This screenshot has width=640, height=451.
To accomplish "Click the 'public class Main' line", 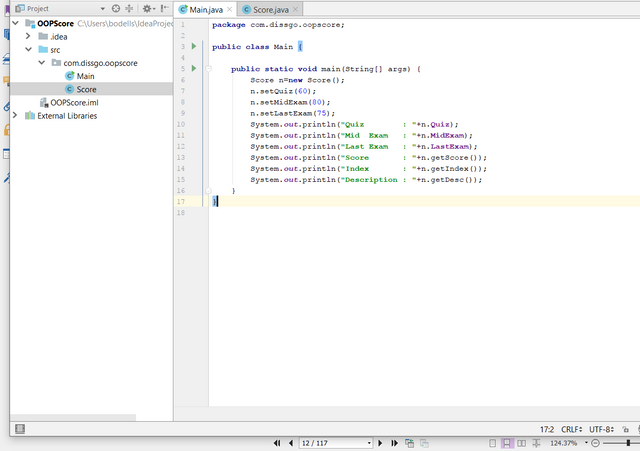I will (257, 47).
